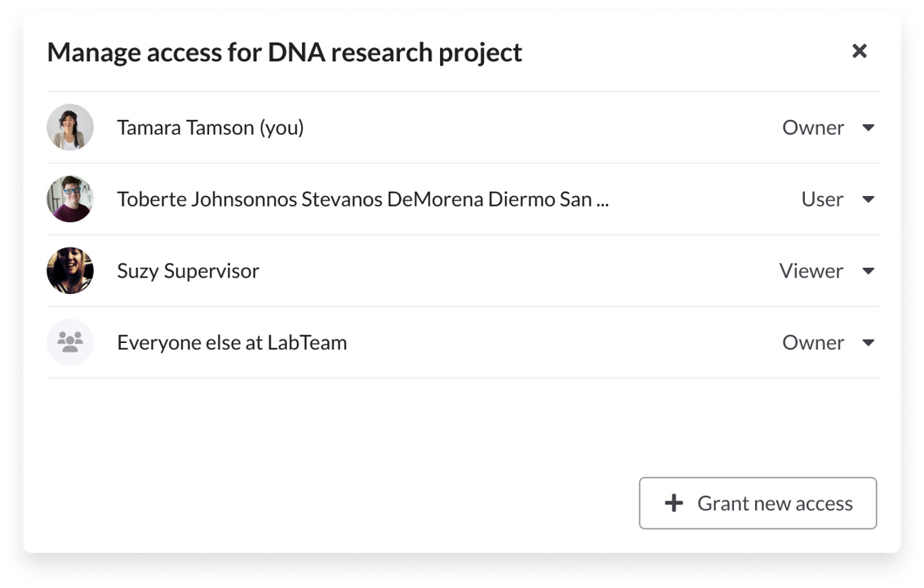Click the Owner role label for Tamara Tamson
Screen dimensions: 924x588
[813, 128]
